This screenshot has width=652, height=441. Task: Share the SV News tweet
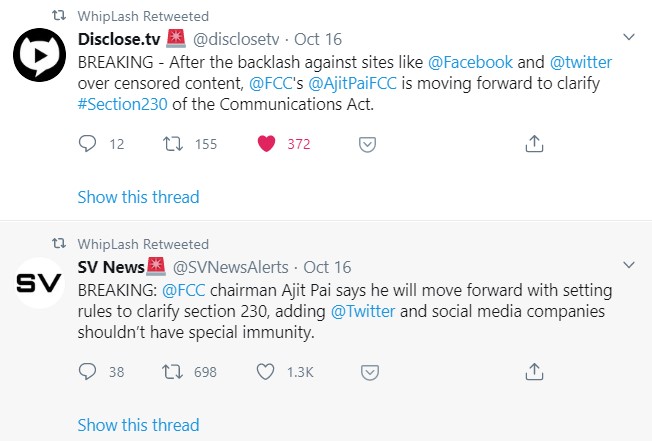(534, 372)
